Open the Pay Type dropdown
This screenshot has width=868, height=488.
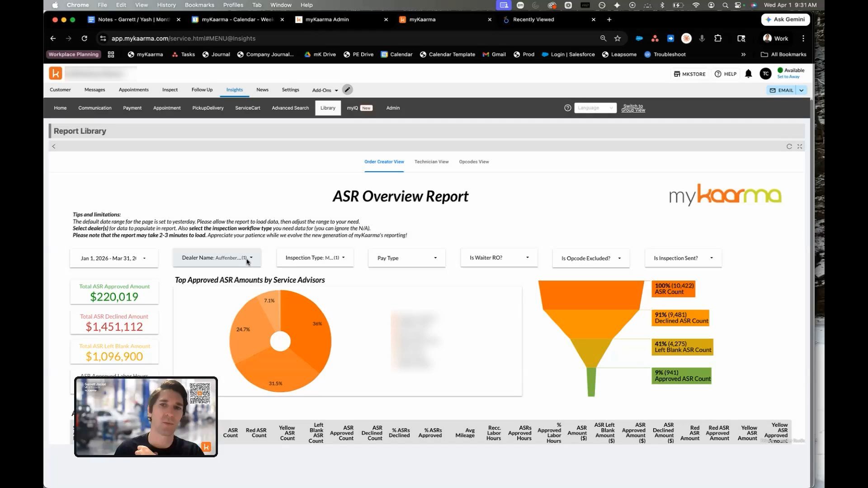pyautogui.click(x=407, y=258)
